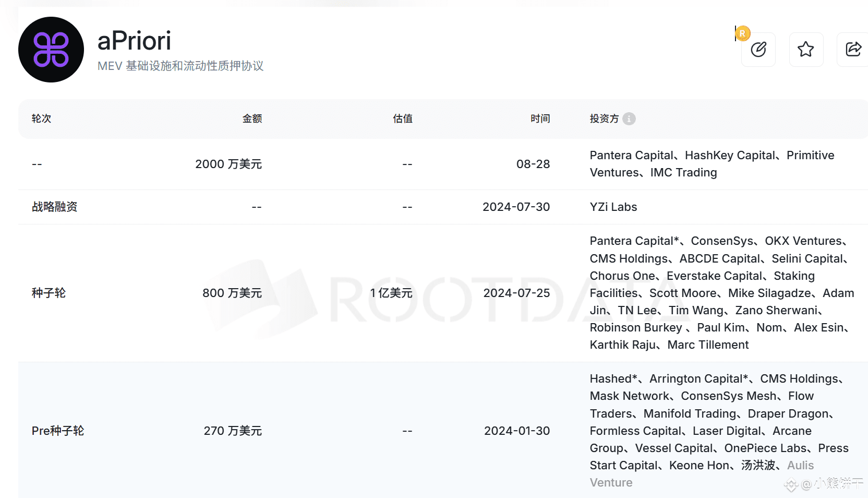Screen dimensions: 868x498
Task: Click the IMC Trading investor
Action: [x=683, y=172]
